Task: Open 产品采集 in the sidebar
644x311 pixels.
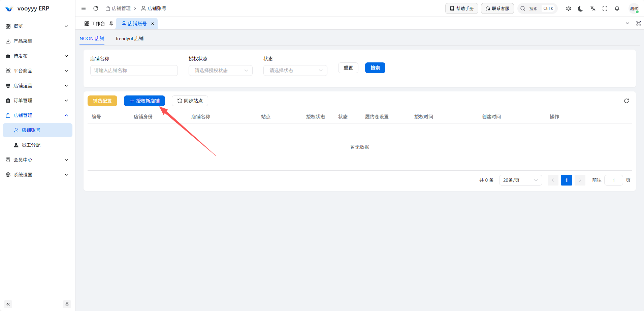Action: pyautogui.click(x=37, y=41)
